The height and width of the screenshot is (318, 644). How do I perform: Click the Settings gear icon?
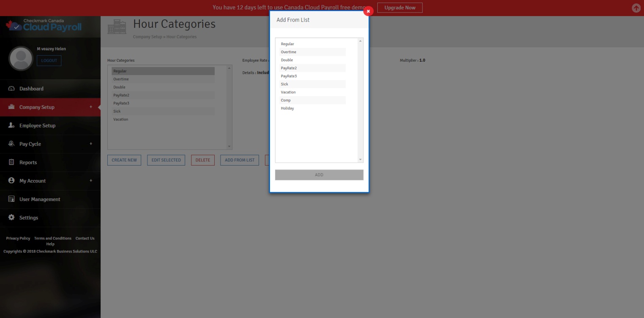(11, 217)
